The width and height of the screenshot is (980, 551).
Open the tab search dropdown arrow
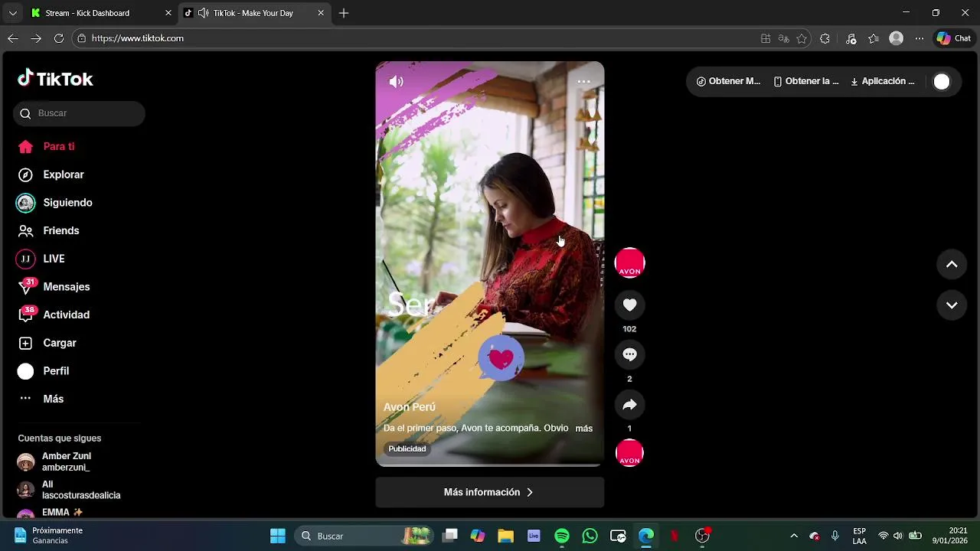12,13
